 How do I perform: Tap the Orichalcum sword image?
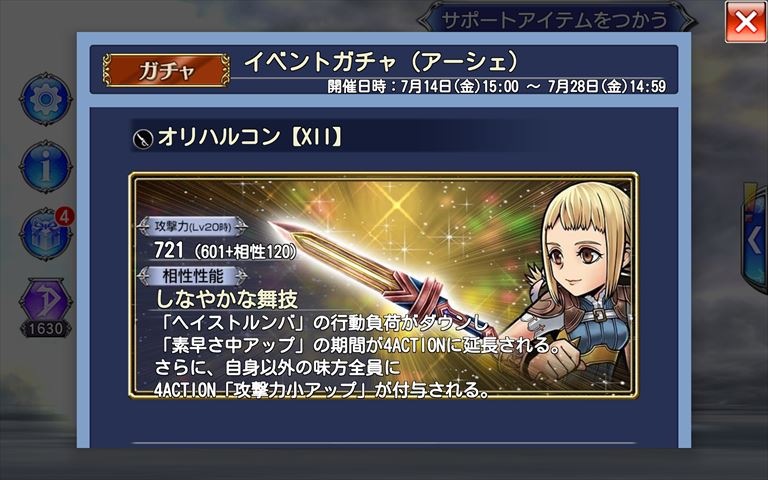coord(380,274)
